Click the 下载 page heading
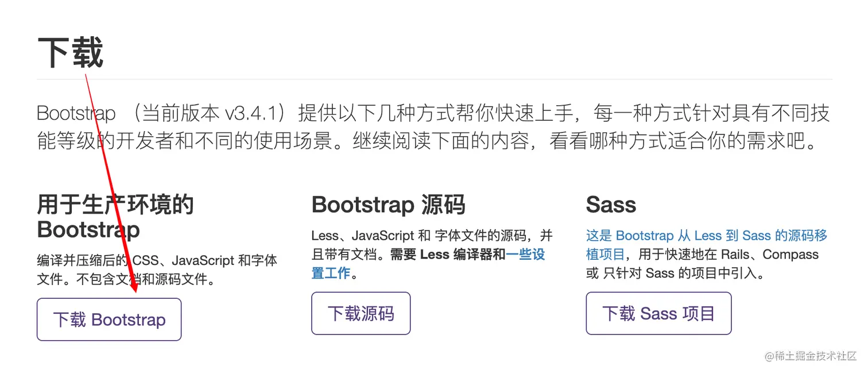The image size is (868, 373). [70, 52]
